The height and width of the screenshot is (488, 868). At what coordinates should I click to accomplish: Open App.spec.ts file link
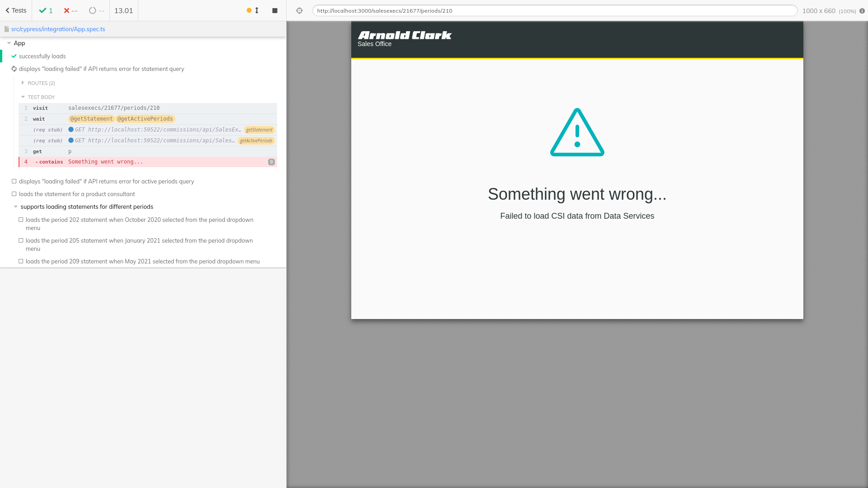58,29
